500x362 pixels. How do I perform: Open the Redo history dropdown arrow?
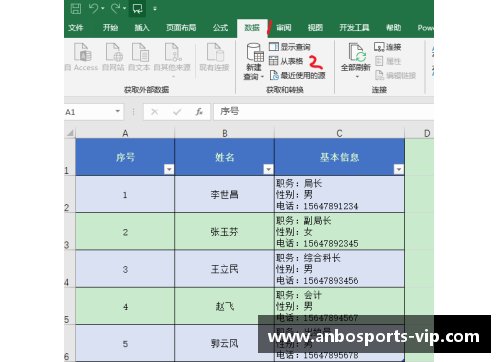[x=124, y=8]
